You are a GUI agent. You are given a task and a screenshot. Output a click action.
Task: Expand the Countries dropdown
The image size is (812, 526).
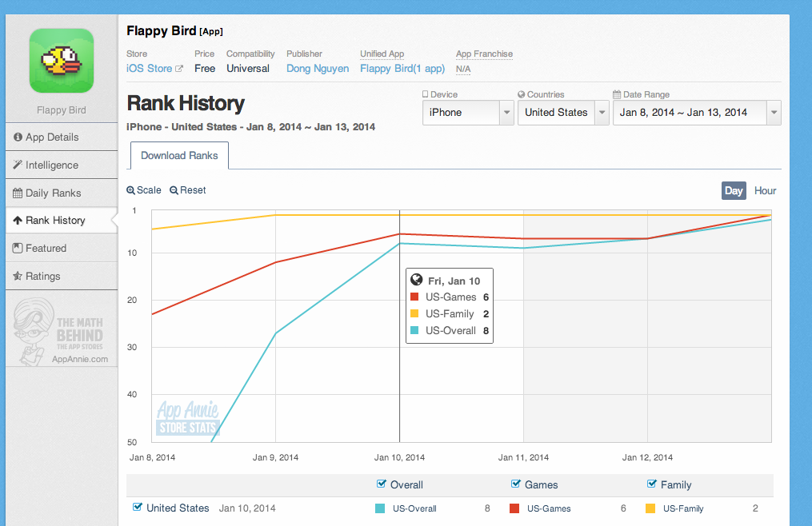coord(566,113)
